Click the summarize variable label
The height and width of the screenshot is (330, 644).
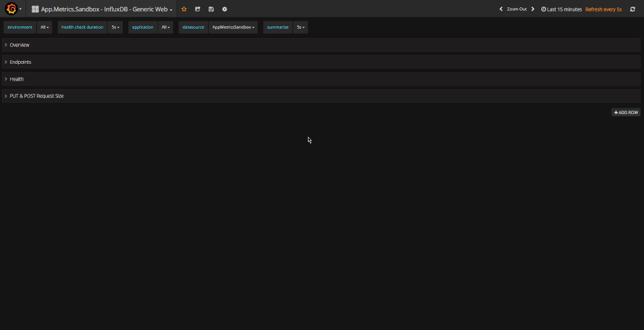278,27
